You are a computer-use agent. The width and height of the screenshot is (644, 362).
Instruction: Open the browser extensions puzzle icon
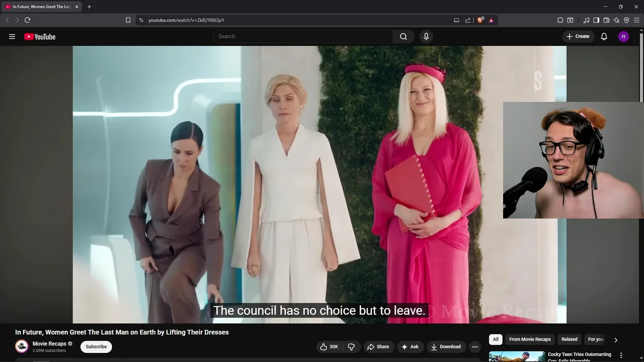560,20
